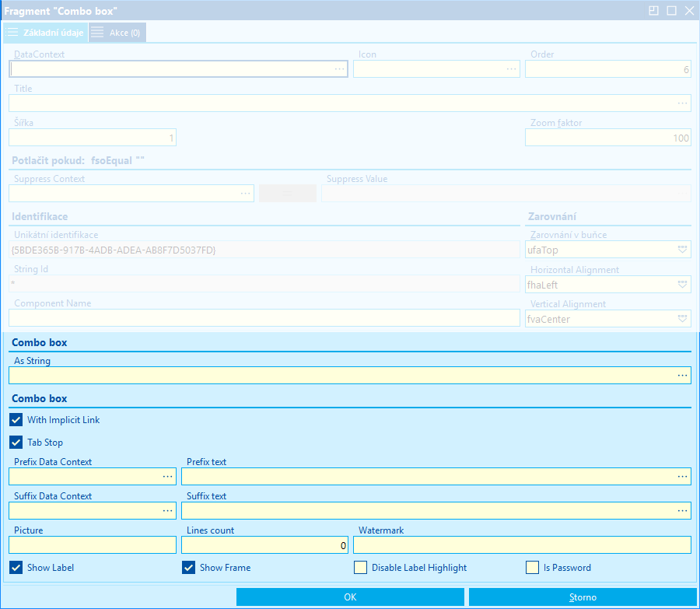Click the Watermark input field

pyautogui.click(x=523, y=545)
